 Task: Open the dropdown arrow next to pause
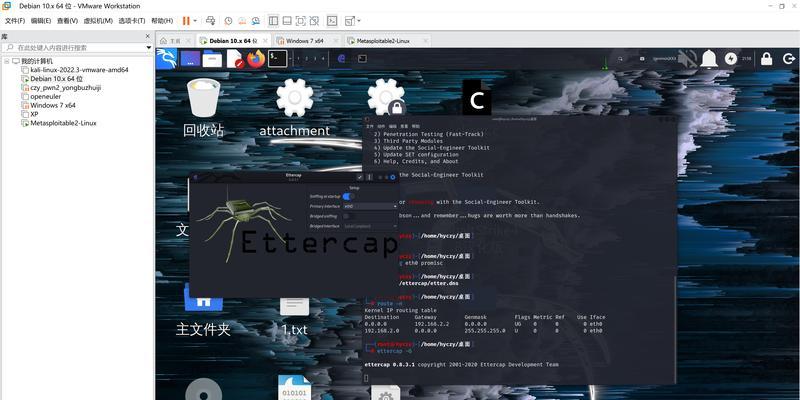click(x=195, y=21)
